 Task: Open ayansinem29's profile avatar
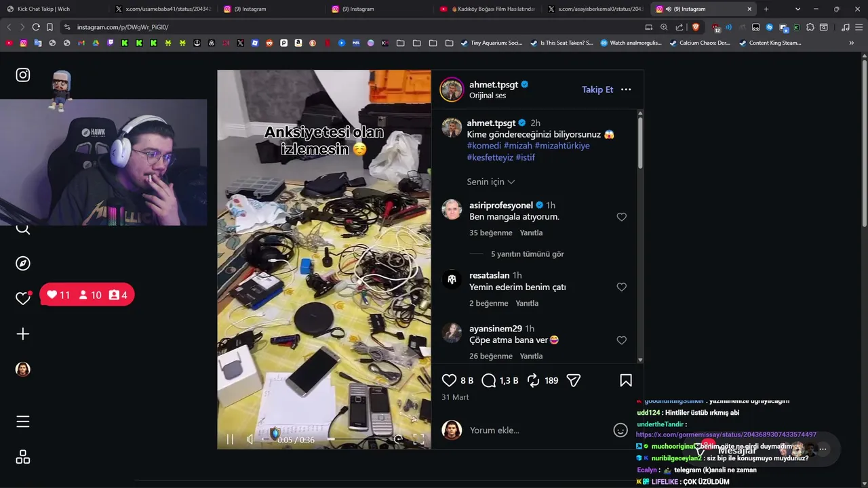[452, 333]
